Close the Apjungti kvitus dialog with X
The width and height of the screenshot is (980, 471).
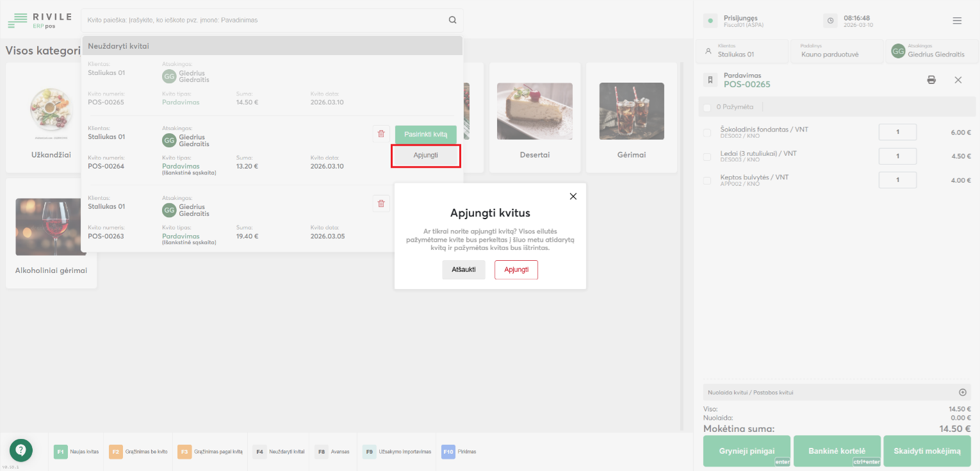point(573,196)
